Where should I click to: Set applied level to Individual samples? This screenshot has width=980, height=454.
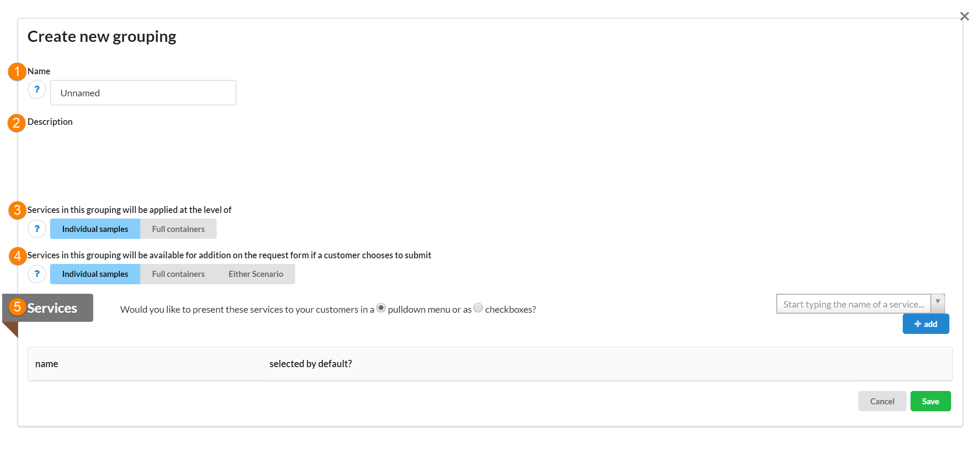95,229
